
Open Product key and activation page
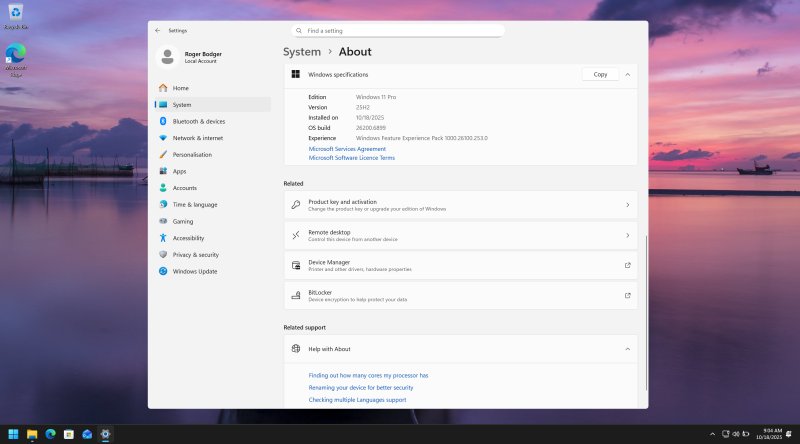461,205
